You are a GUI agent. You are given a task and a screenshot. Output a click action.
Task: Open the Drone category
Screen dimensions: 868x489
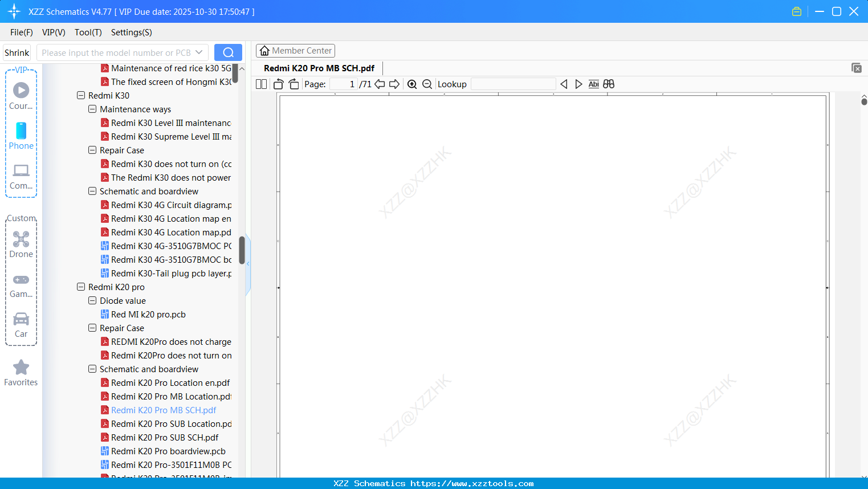coord(21,244)
